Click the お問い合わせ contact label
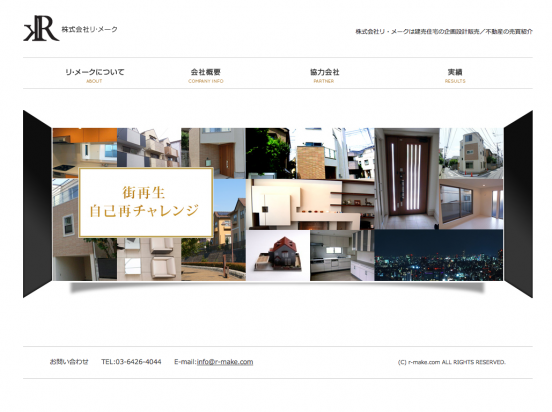Screen dimensions: 552x412 69,362
